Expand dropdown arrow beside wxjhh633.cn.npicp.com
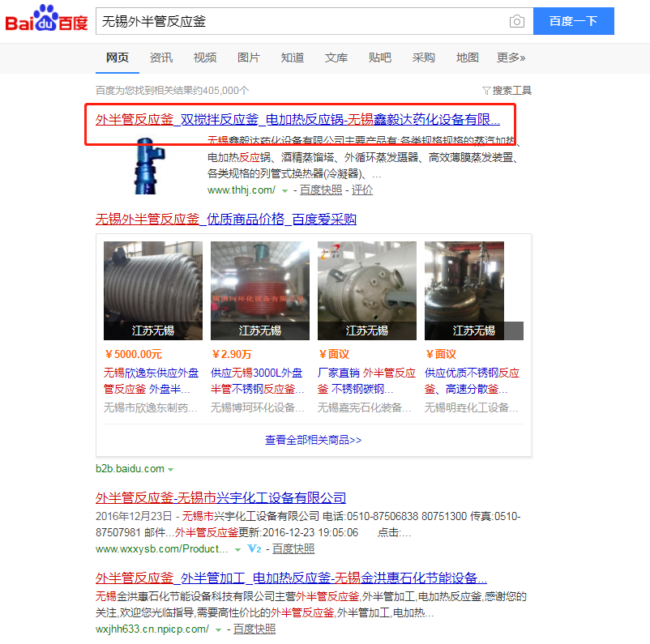The image size is (650, 644). [x=219, y=630]
